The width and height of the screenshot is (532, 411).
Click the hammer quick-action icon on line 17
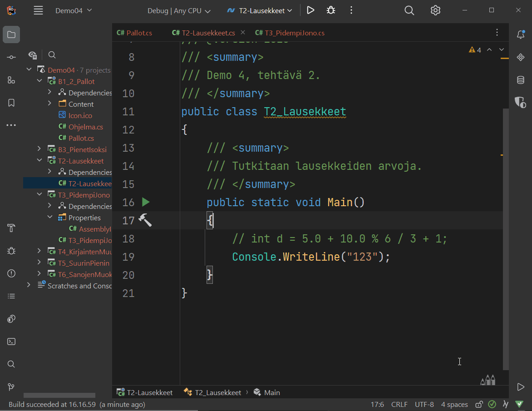pos(145,220)
